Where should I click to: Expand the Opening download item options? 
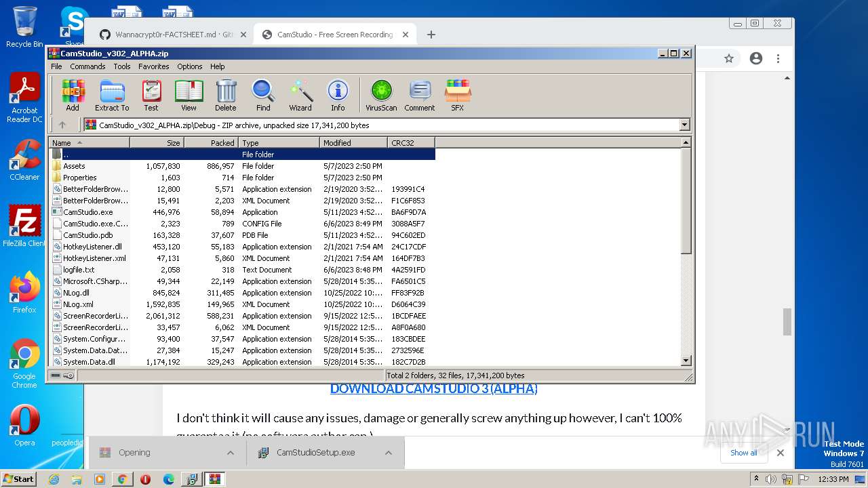click(231, 453)
